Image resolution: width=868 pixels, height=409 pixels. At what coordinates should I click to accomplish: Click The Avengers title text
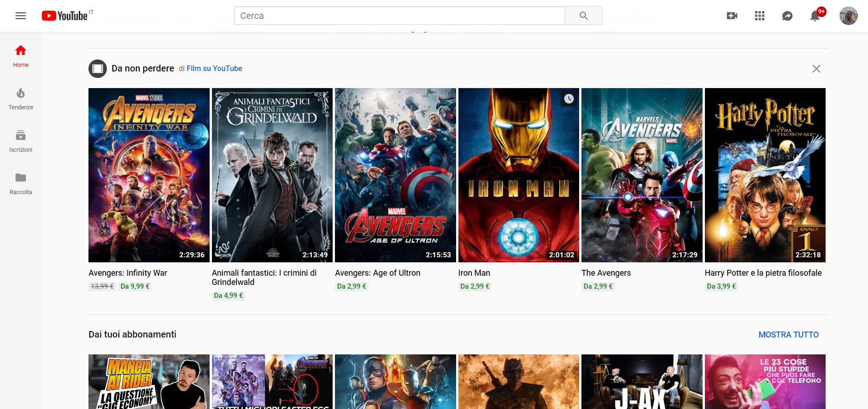pyautogui.click(x=606, y=273)
